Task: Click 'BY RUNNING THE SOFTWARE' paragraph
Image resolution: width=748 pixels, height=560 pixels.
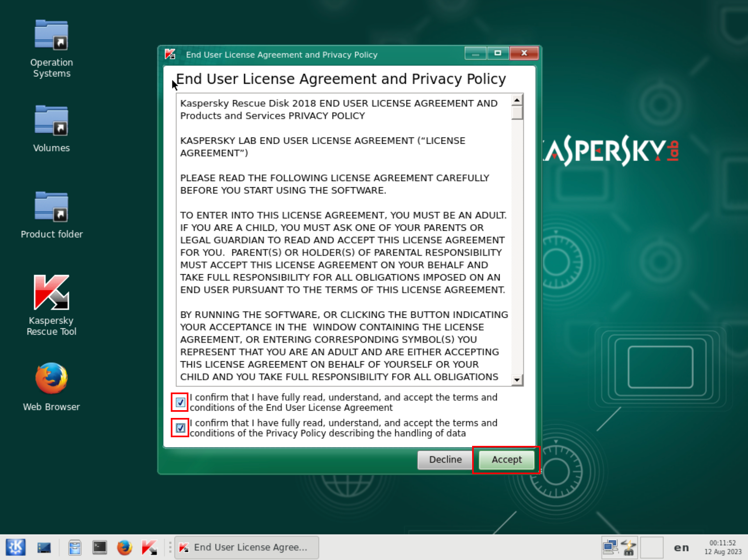Action: tap(344, 346)
